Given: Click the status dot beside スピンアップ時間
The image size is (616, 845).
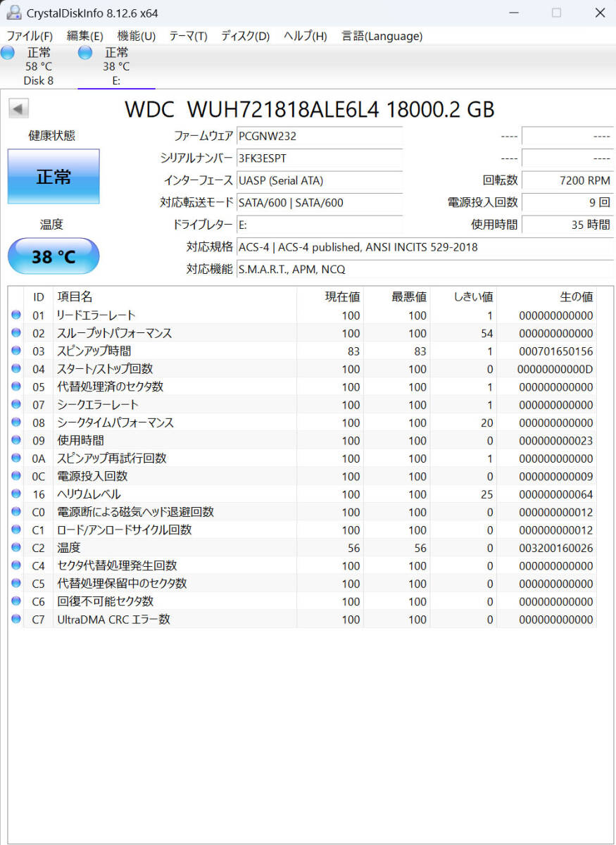Looking at the screenshot, I should point(15,351).
